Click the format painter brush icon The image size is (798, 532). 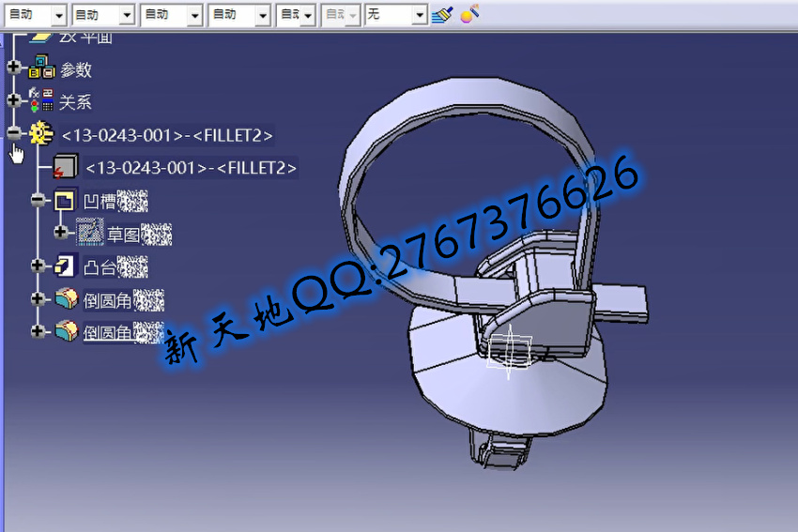click(441, 14)
